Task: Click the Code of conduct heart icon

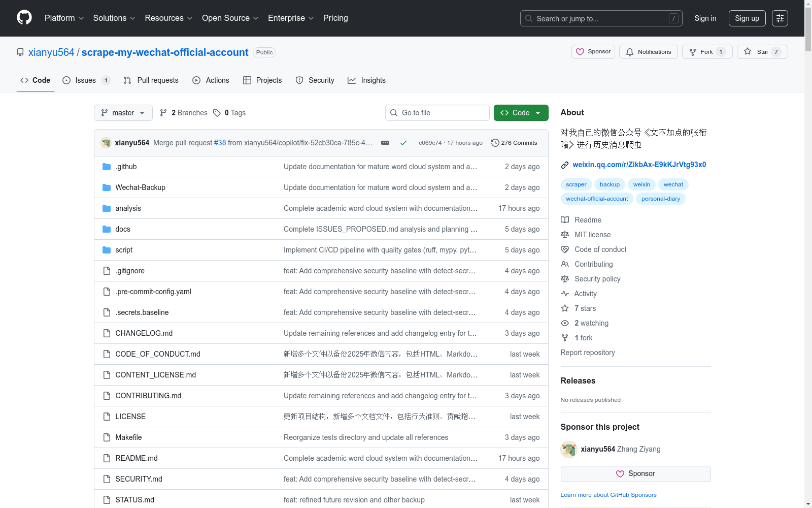Action: [x=565, y=249]
